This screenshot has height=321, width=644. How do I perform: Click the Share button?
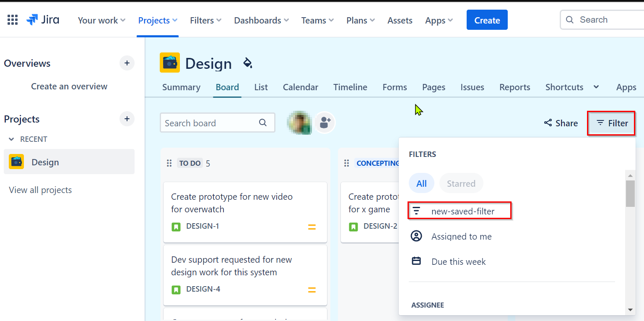561,123
